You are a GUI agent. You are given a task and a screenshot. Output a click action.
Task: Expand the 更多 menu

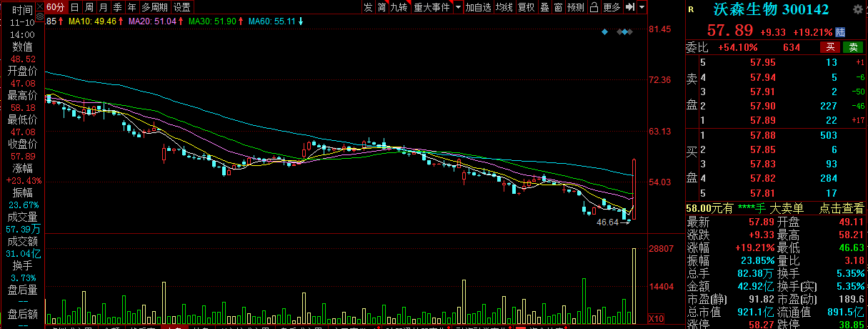(x=612, y=7)
